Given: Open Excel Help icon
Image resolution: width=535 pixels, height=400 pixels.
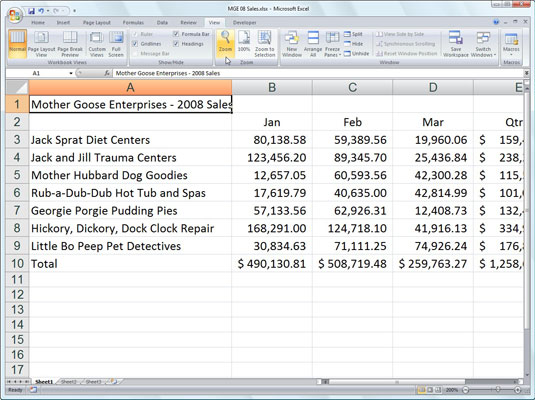Looking at the screenshot, I should 496,22.
